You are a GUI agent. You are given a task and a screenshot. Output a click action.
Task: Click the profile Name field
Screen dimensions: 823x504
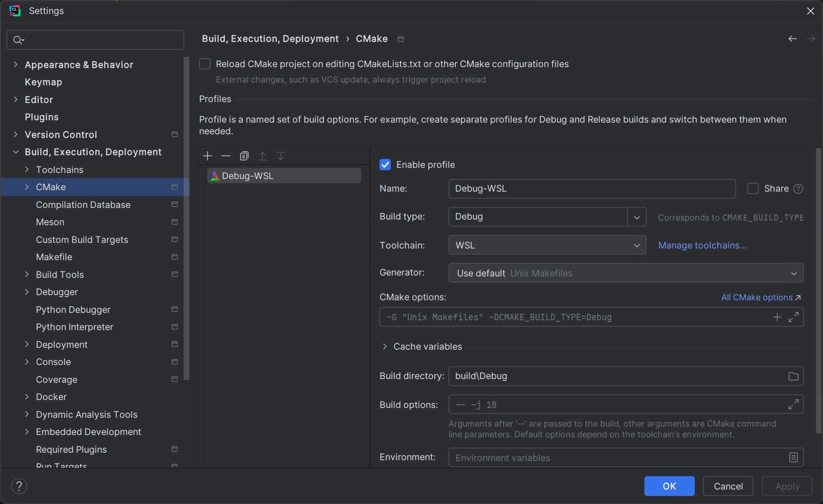(x=592, y=189)
